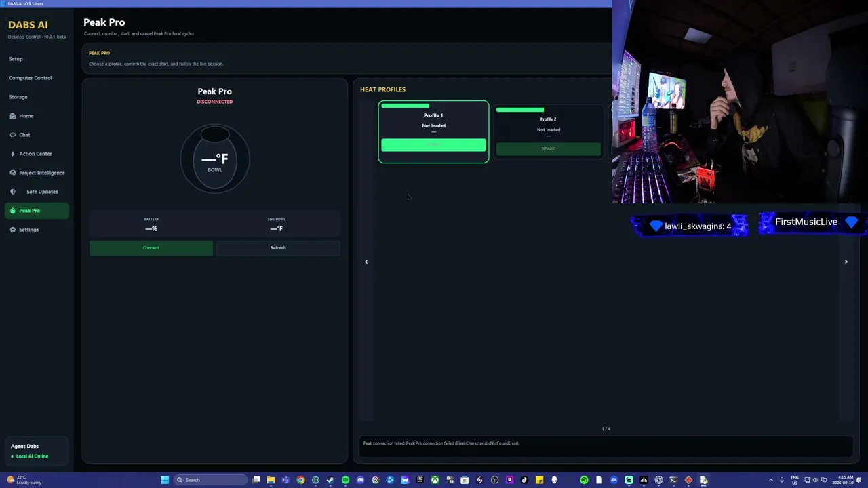This screenshot has height=488, width=868.
Task: Open the Home page label
Action: tap(26, 116)
